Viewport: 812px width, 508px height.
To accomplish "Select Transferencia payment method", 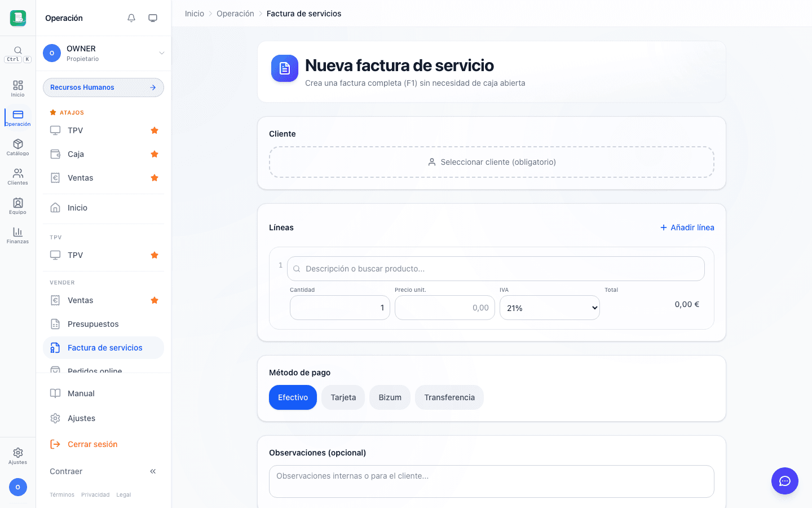I will pos(449,397).
